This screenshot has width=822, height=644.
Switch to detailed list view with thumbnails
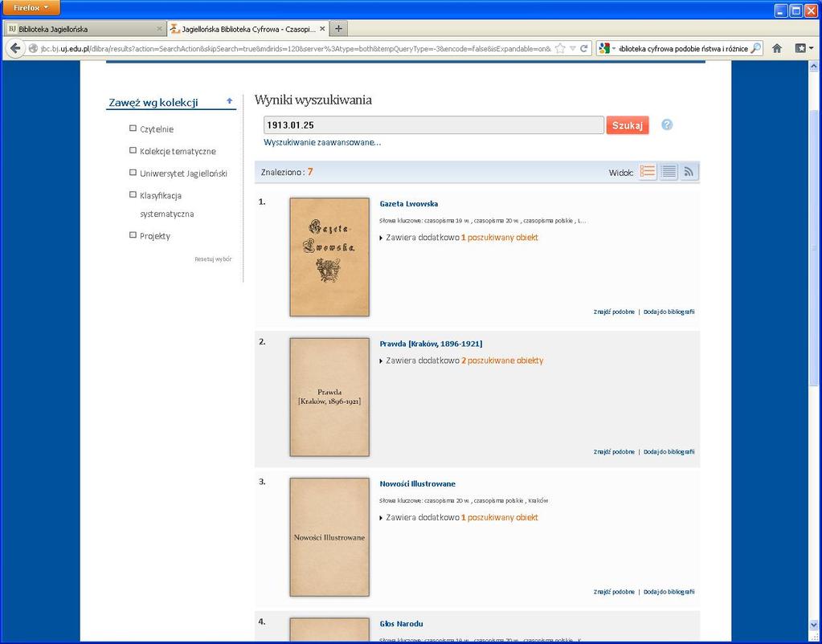tap(648, 172)
